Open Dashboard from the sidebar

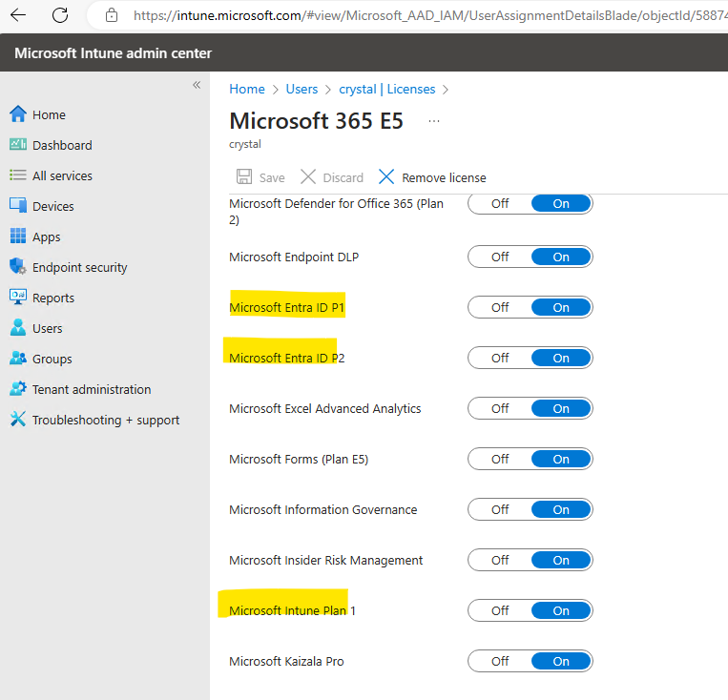pyautogui.click(x=62, y=146)
